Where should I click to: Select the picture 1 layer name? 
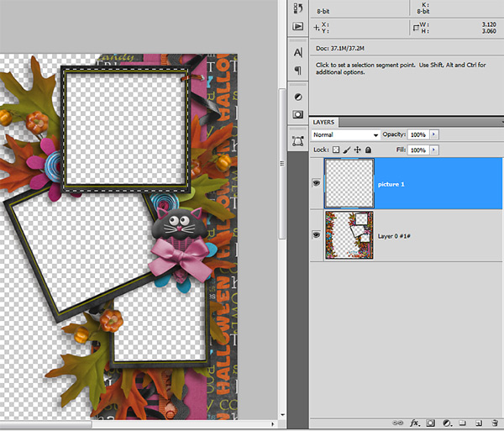click(x=391, y=184)
